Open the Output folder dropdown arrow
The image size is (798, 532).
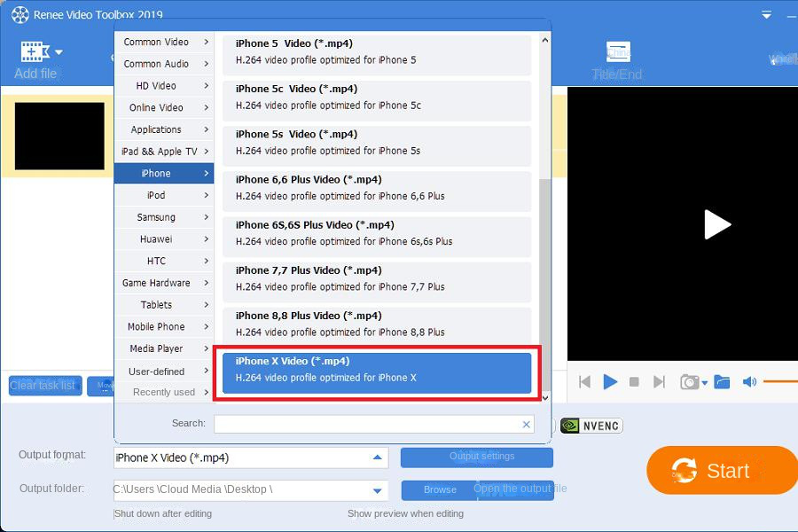coord(377,490)
